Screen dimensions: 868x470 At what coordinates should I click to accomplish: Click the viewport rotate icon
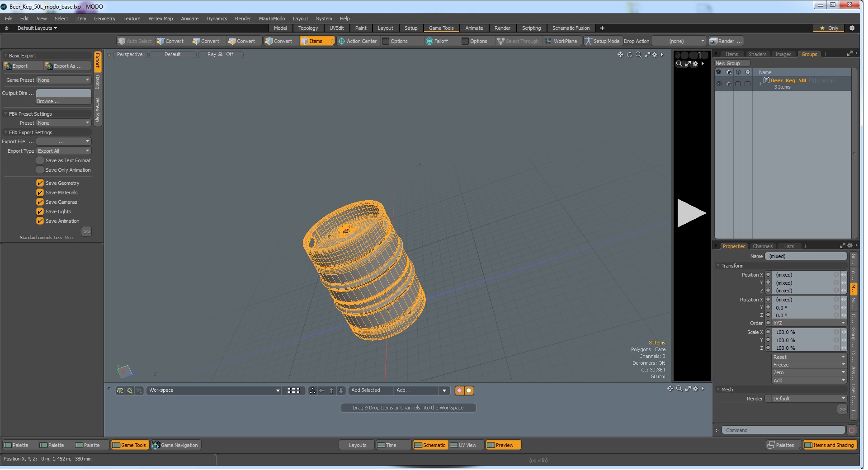click(629, 55)
